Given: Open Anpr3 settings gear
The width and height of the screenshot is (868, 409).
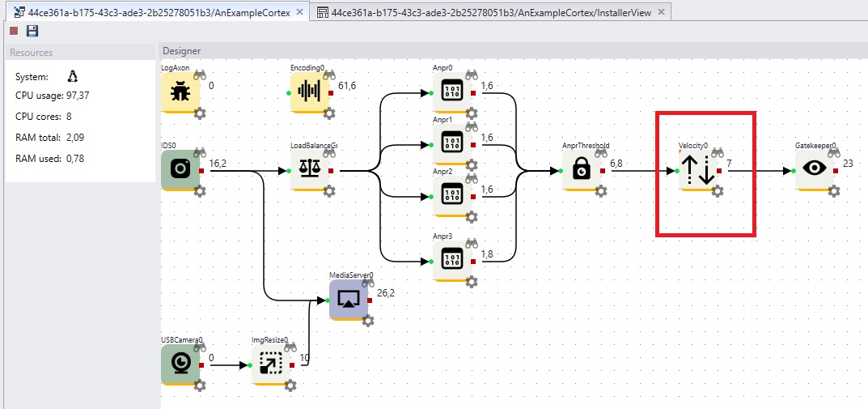Looking at the screenshot, I should click(472, 282).
